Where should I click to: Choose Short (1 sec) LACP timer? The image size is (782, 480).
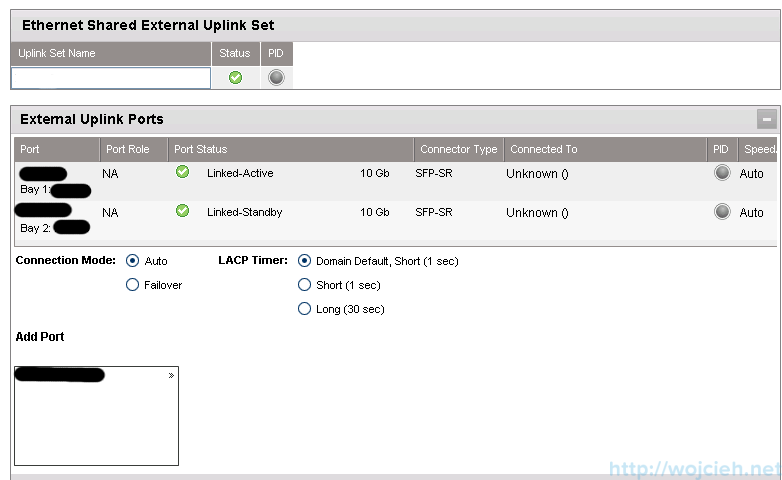305,285
